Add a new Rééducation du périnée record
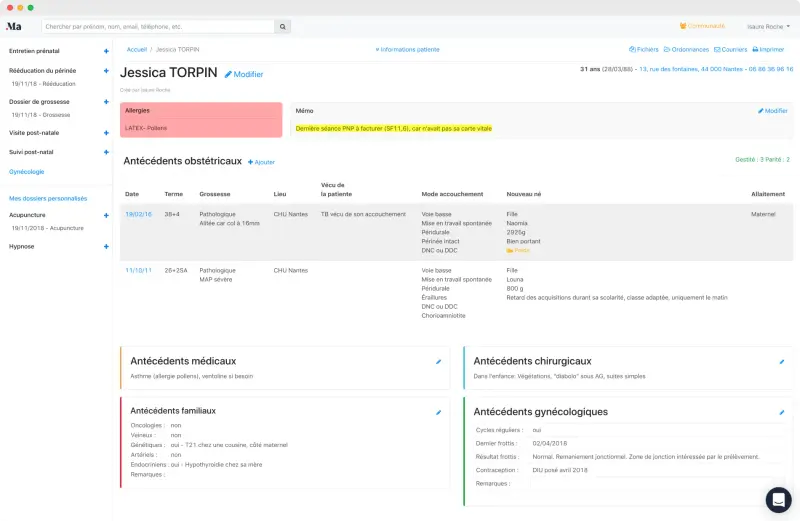 (106, 71)
